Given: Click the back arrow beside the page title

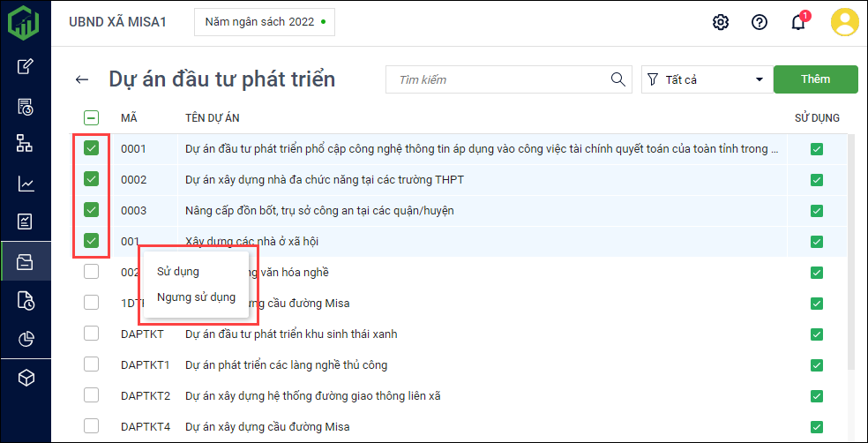Looking at the screenshot, I should tap(82, 79).
